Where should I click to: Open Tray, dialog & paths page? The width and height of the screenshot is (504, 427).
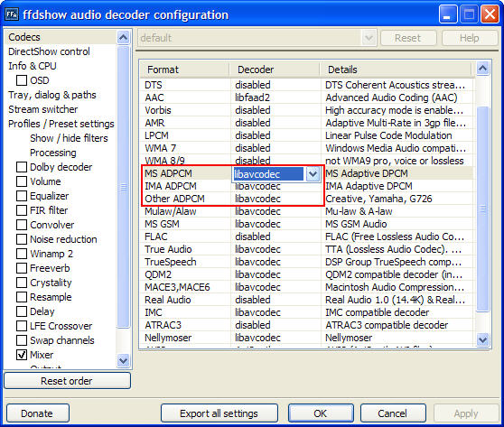tap(52, 95)
